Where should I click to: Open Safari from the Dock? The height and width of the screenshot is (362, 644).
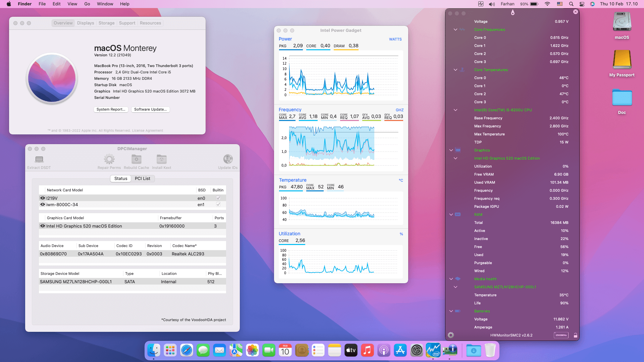tap(186, 351)
